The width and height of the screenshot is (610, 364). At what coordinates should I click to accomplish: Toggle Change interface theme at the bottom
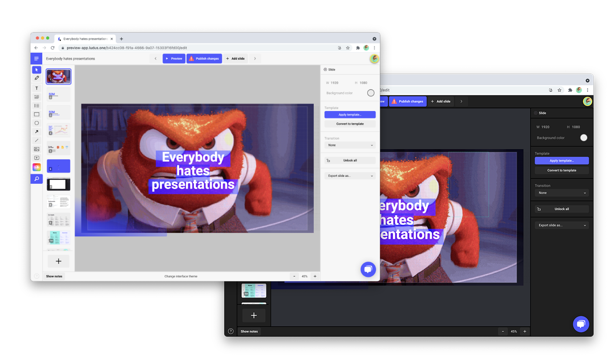click(181, 276)
